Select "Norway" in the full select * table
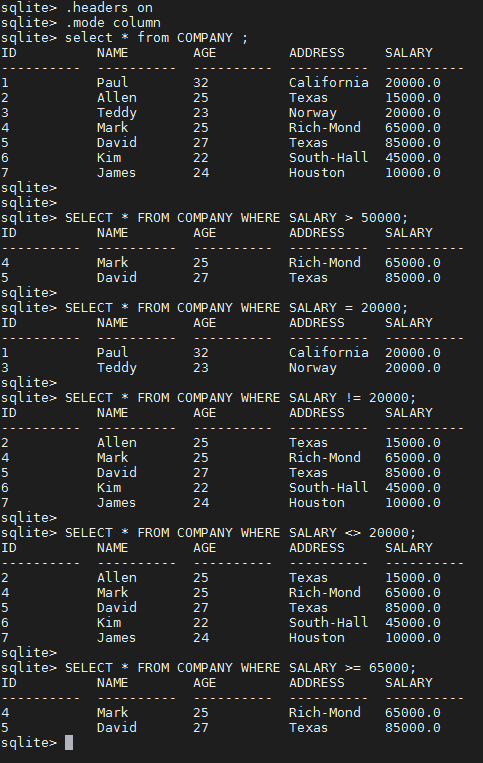The width and height of the screenshot is (483, 763). (x=313, y=113)
